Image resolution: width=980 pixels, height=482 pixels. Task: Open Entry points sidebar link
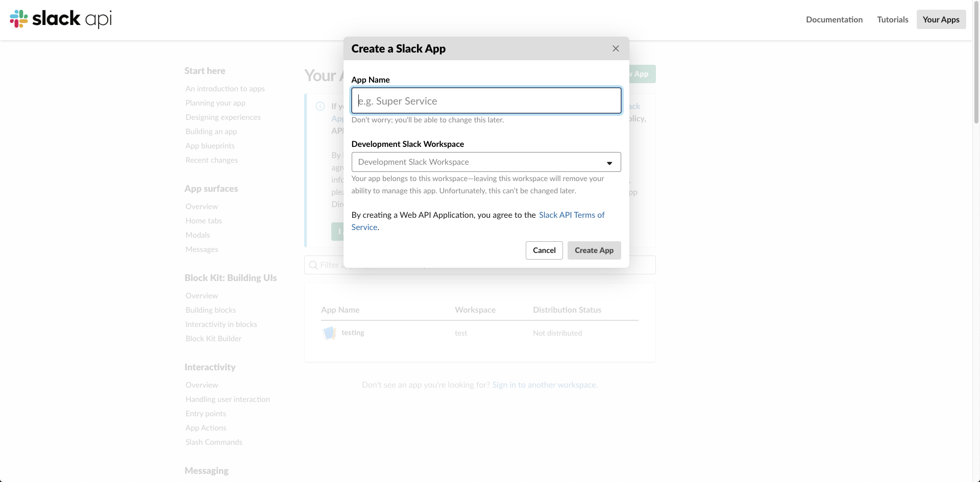pyautogui.click(x=206, y=414)
